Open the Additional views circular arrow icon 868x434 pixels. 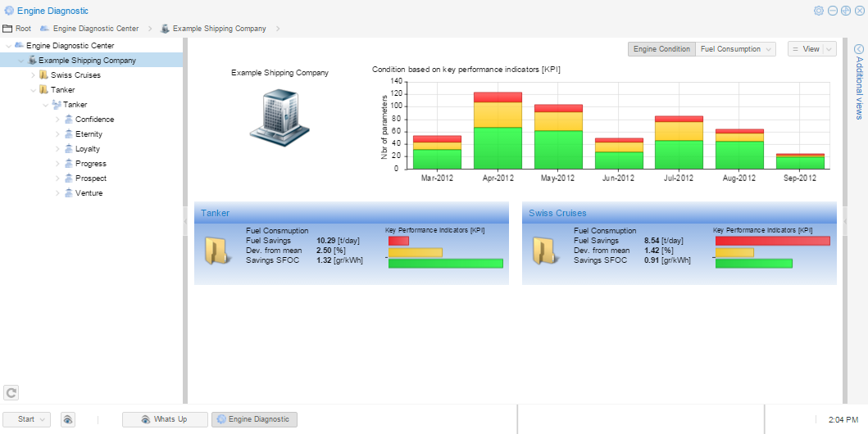859,48
